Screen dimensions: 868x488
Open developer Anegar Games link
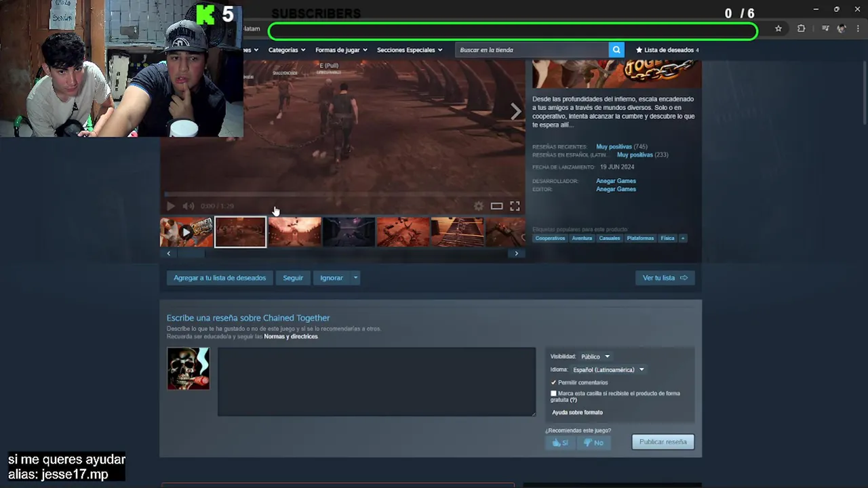point(616,181)
